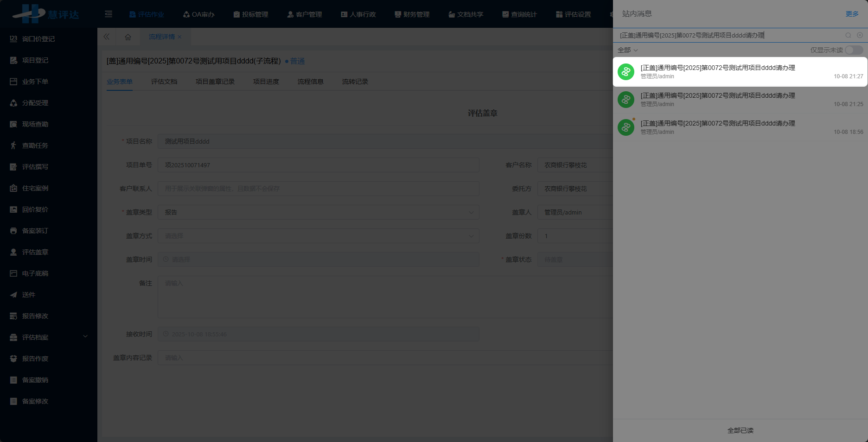Switch to the 评估文档 tab
This screenshot has height=442, width=868.
[164, 82]
